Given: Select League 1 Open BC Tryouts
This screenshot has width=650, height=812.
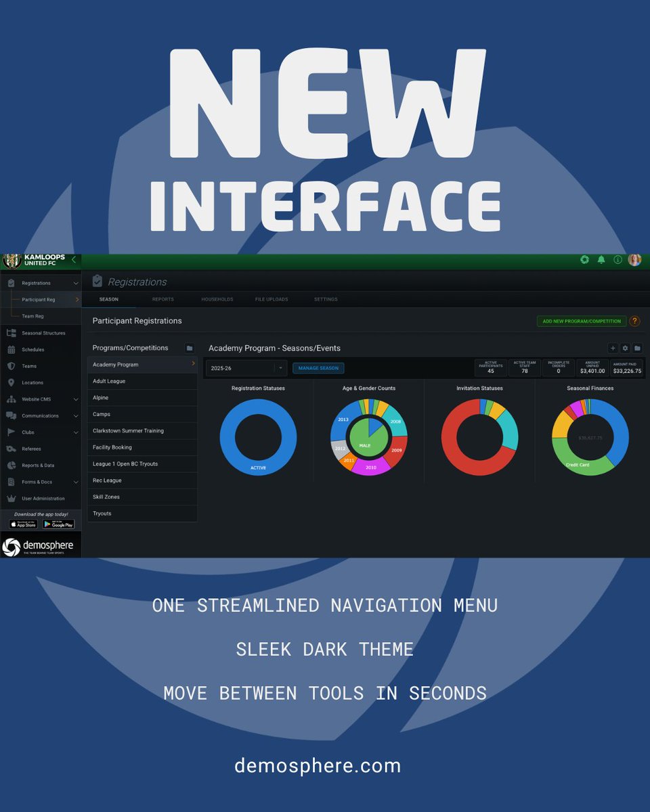Looking at the screenshot, I should (x=142, y=464).
